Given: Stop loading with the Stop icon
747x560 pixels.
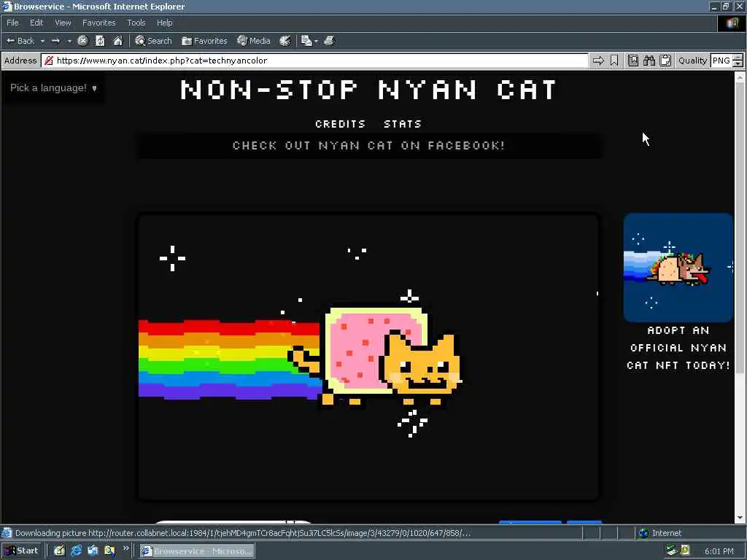Looking at the screenshot, I should [82, 41].
